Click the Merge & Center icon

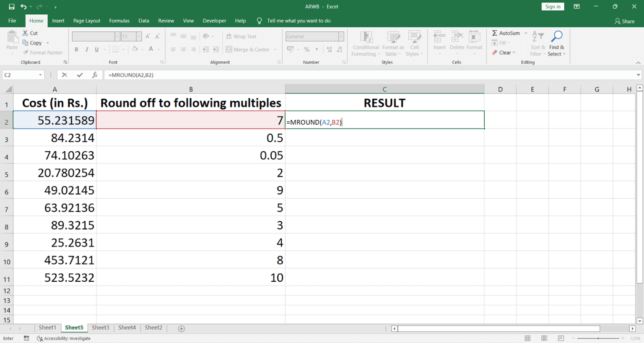click(229, 49)
